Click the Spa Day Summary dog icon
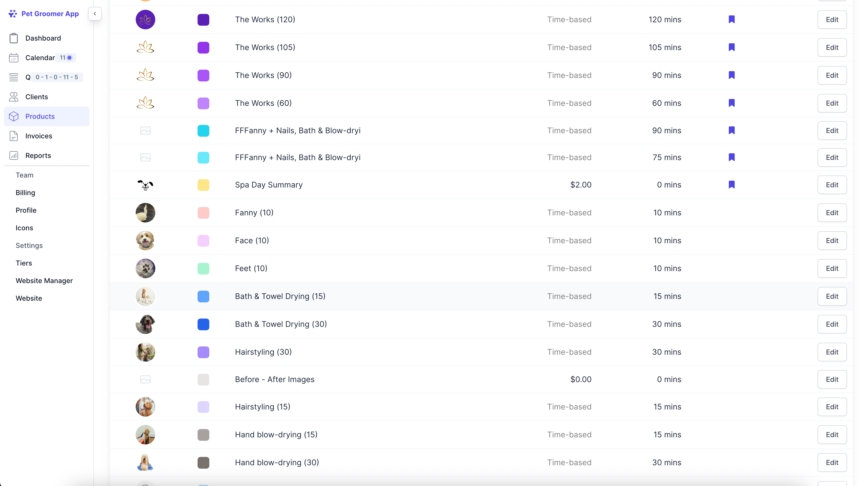 [x=145, y=185]
